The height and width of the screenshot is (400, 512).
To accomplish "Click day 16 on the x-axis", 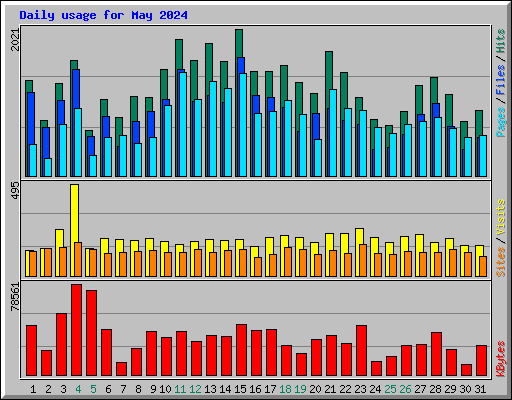I will (255, 389).
